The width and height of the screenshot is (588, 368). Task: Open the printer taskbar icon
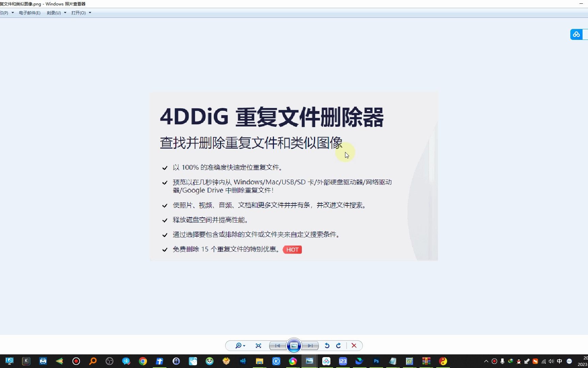coord(43,361)
